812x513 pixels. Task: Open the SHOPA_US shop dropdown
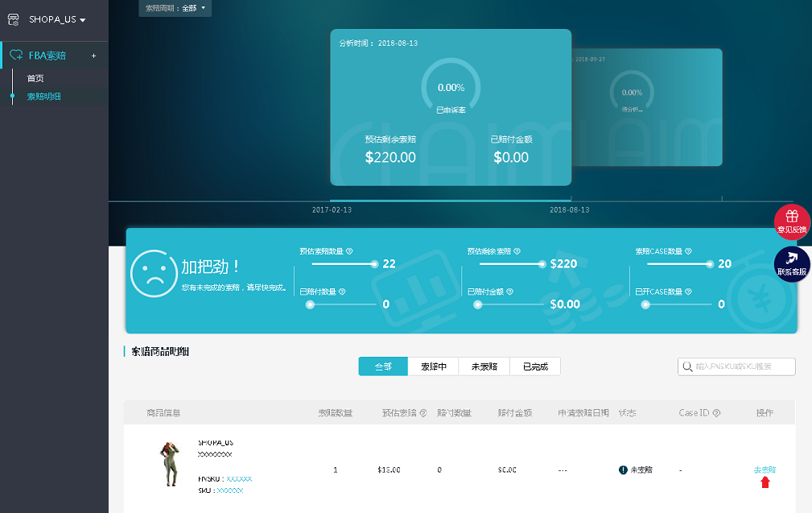[x=57, y=19]
